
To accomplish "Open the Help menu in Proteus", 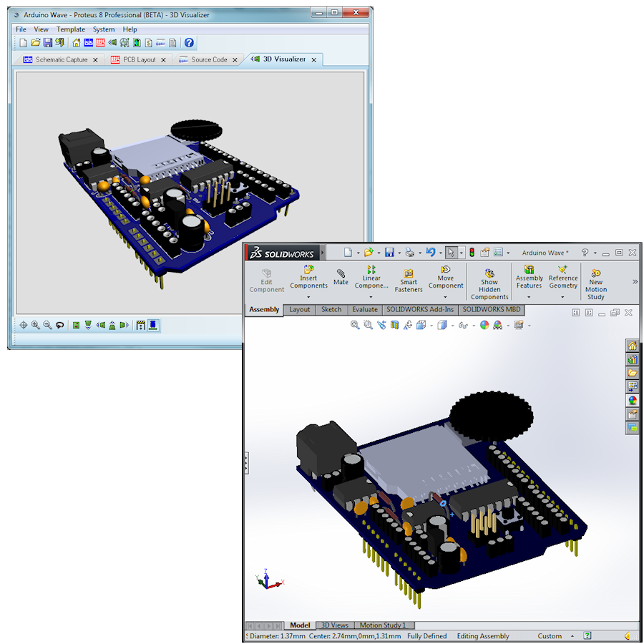I will [130, 29].
